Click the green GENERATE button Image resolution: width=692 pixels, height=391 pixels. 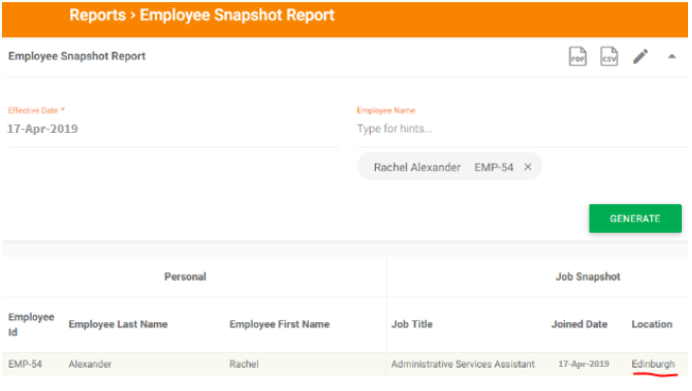pyautogui.click(x=635, y=218)
